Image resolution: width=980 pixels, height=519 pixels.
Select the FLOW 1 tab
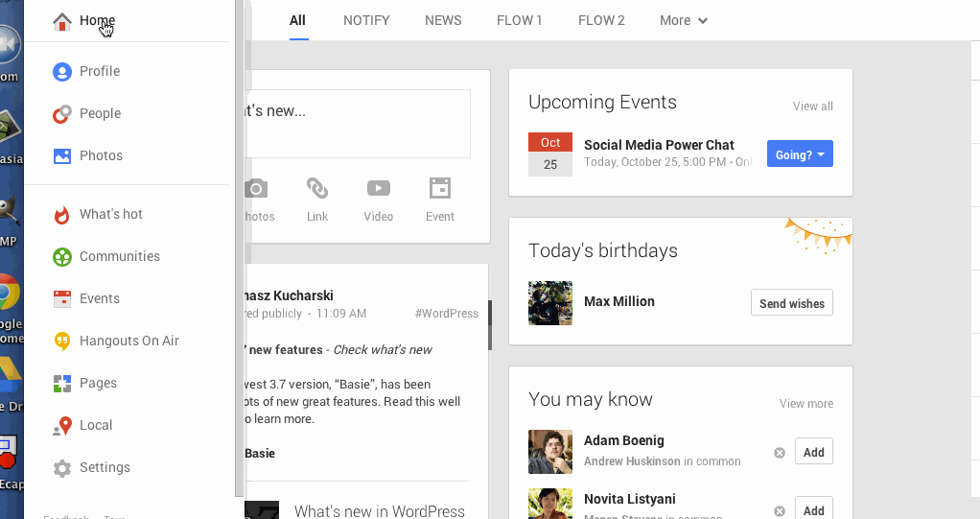pos(520,21)
